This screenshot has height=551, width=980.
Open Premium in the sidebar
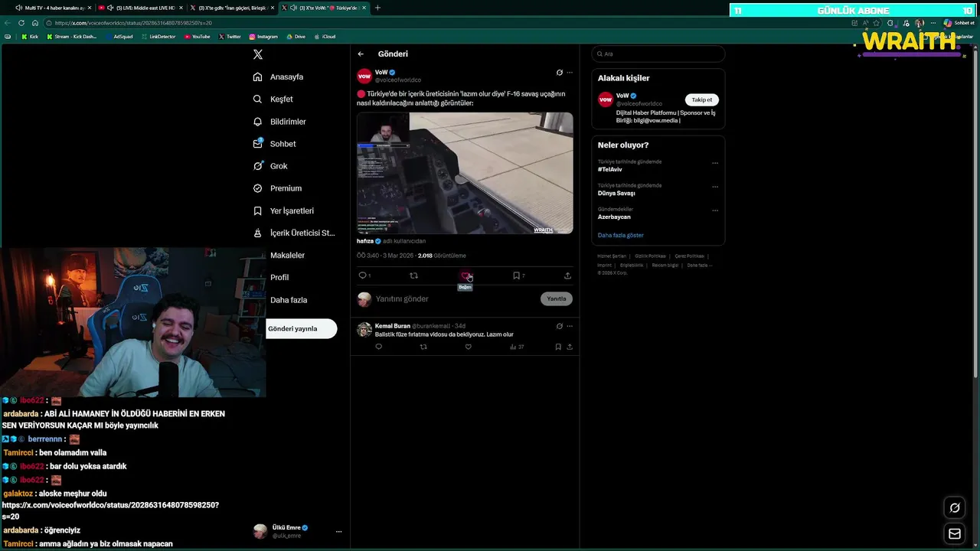277,188
